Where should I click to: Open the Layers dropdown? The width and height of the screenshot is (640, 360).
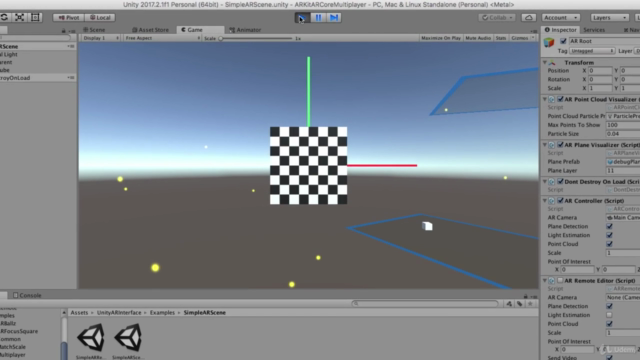pyautogui.click(x=609, y=18)
